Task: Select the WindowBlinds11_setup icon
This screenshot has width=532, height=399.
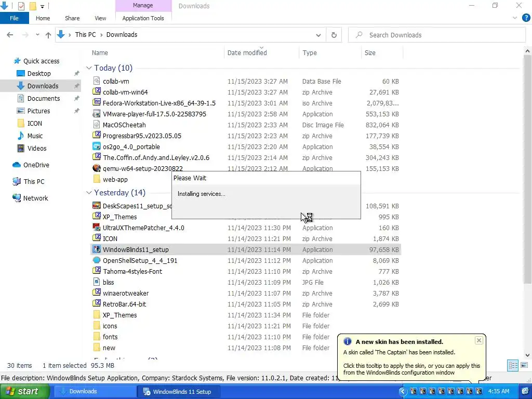Action: tap(97, 249)
